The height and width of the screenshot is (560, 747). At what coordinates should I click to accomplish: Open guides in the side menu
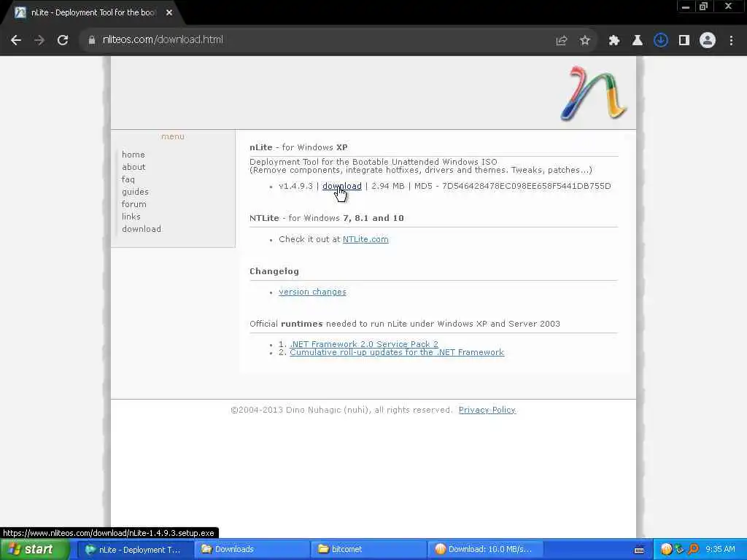[135, 192]
